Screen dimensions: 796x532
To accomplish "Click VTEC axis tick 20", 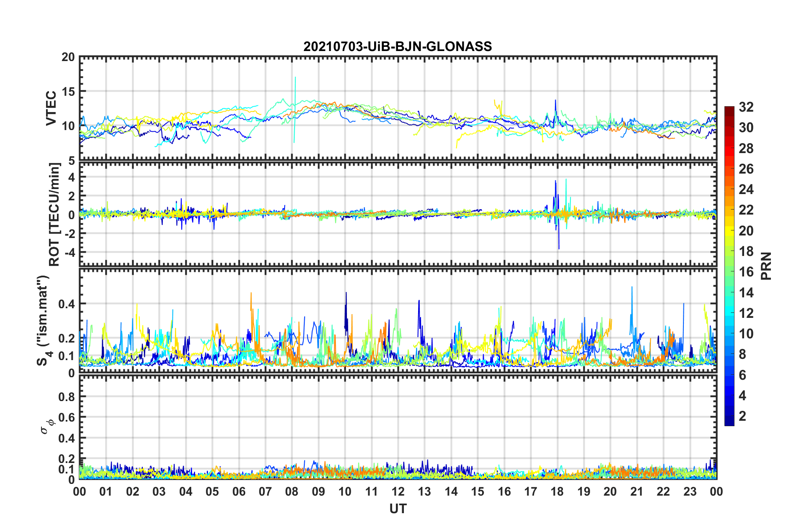I will tap(68, 57).
